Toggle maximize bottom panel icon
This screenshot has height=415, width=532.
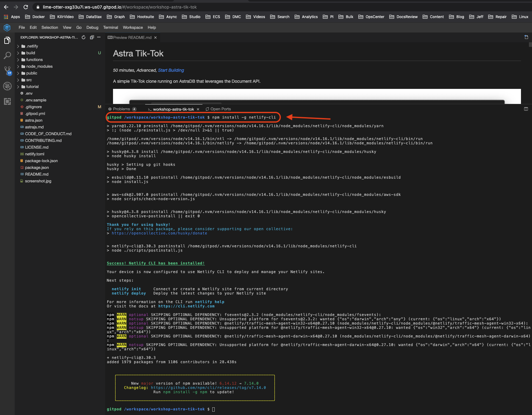pyautogui.click(x=526, y=109)
